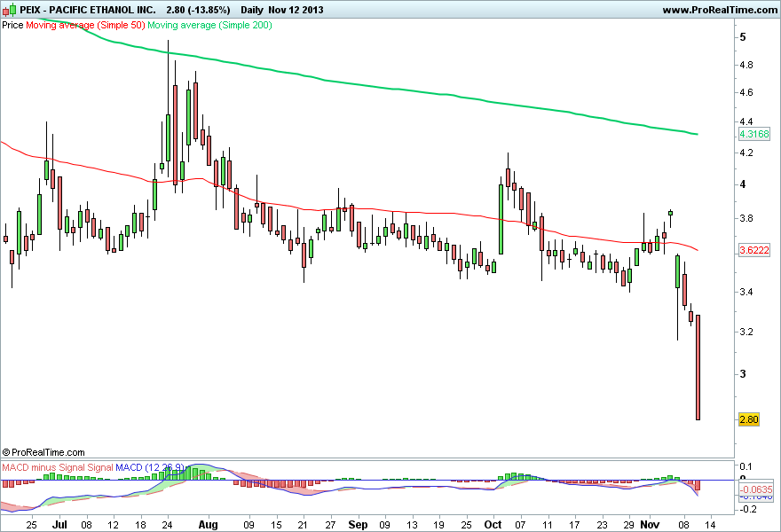
Task: Click the 3.2 price axis label
Action: click(746, 332)
